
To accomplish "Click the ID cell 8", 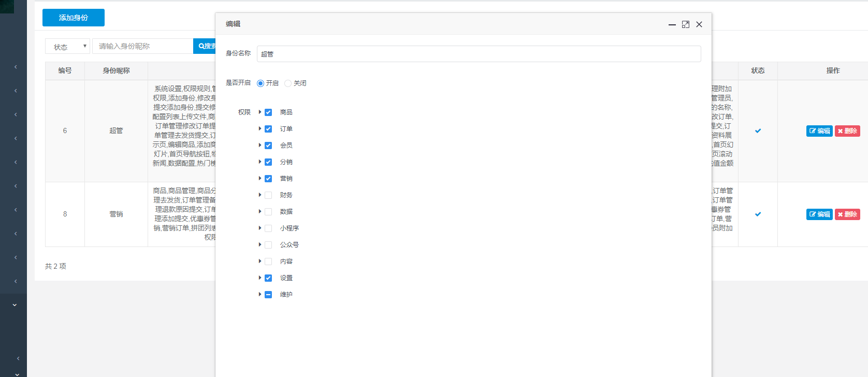I will [65, 214].
